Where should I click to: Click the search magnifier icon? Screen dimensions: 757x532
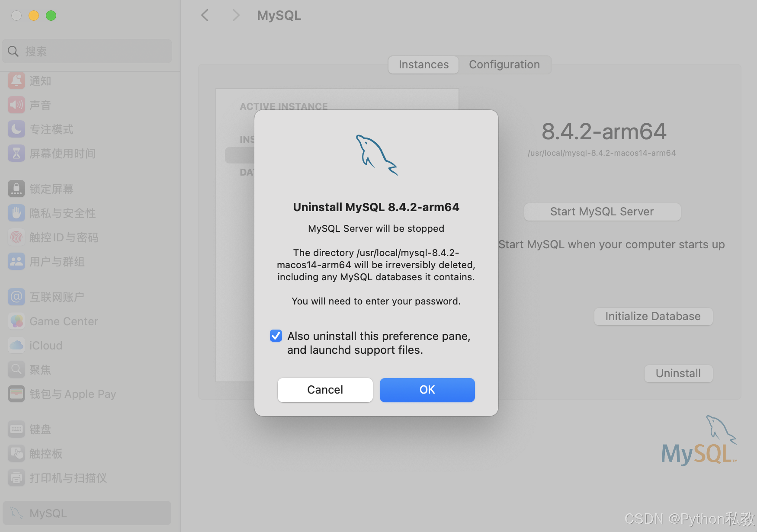pyautogui.click(x=13, y=51)
